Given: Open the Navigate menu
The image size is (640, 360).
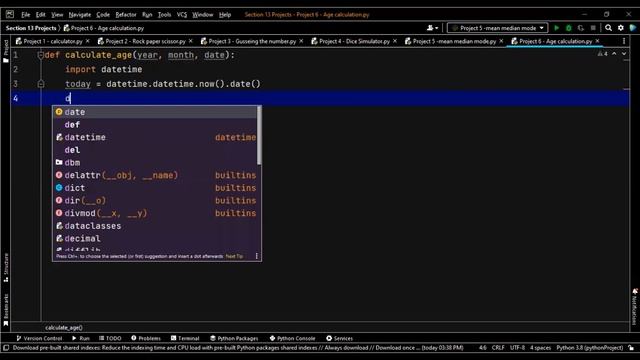Looking at the screenshot, I should tap(80, 15).
